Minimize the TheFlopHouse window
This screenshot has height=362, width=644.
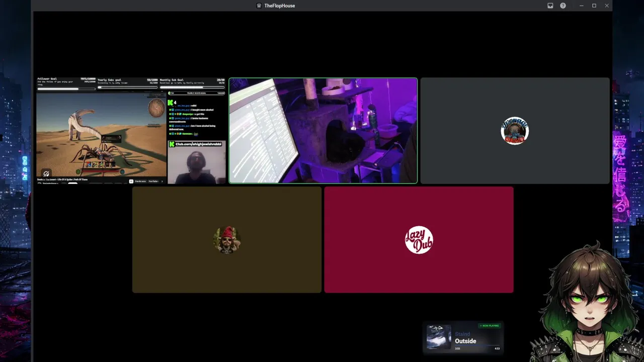pos(582,6)
